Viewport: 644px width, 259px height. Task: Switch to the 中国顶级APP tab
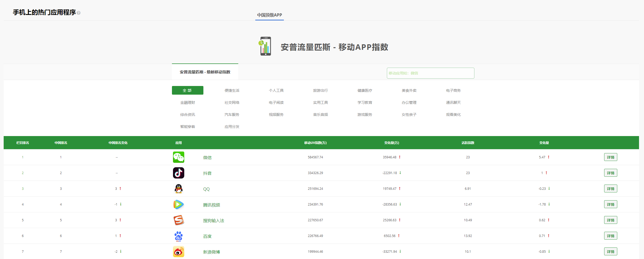click(269, 15)
